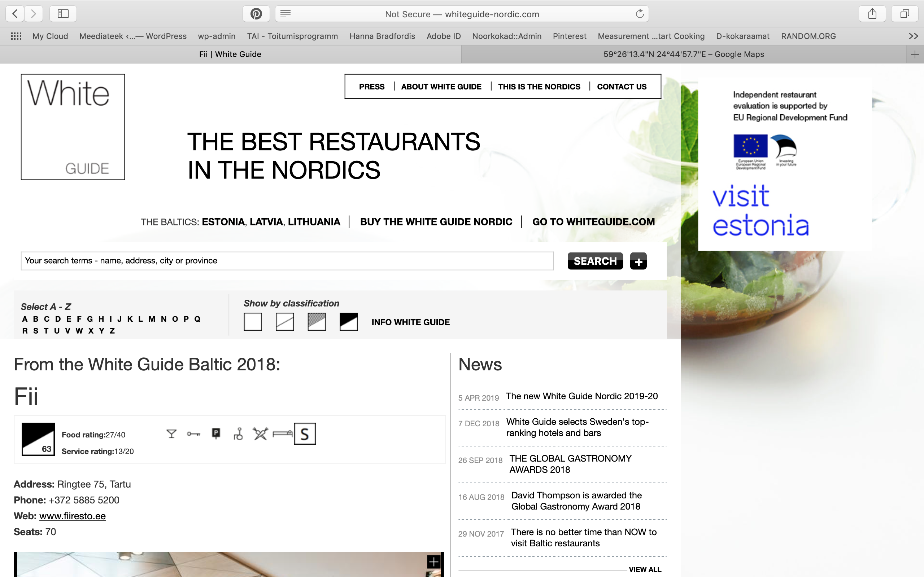This screenshot has height=577, width=924.
Task: Show the tab overview icon
Action: pos(905,14)
